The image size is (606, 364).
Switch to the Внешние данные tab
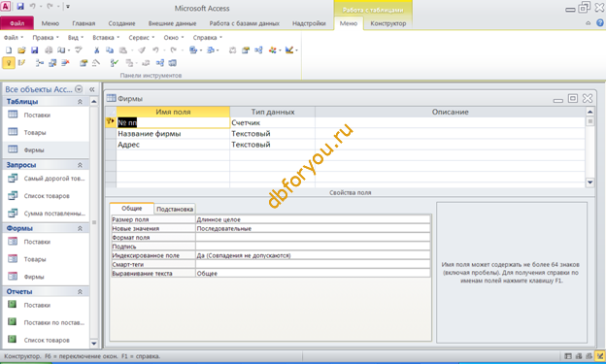tap(172, 23)
